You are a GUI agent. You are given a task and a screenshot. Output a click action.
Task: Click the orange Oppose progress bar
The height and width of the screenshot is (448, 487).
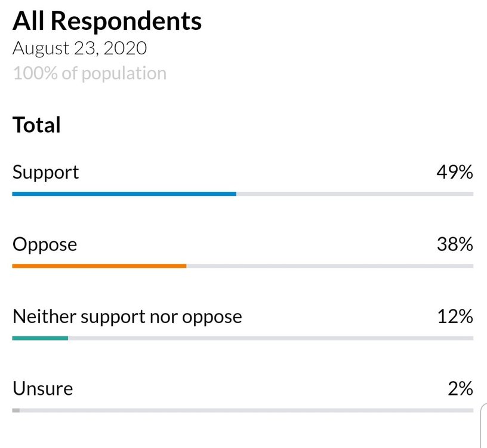pos(99,266)
